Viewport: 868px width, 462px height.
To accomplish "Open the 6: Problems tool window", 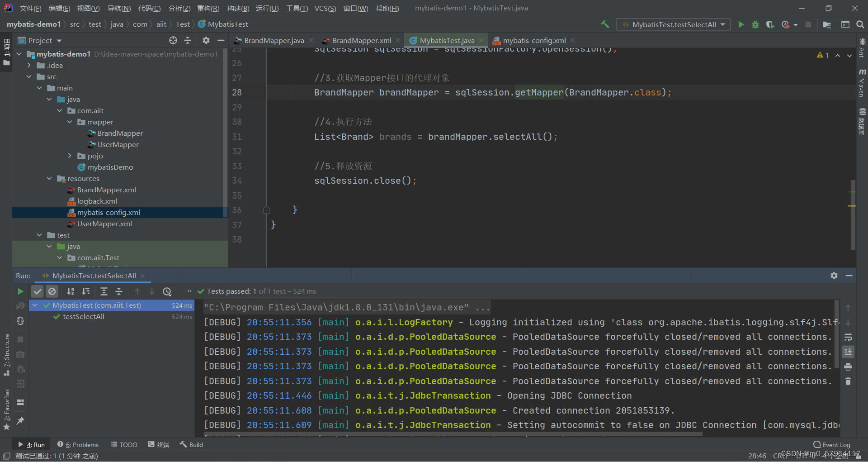I will pyautogui.click(x=78, y=445).
